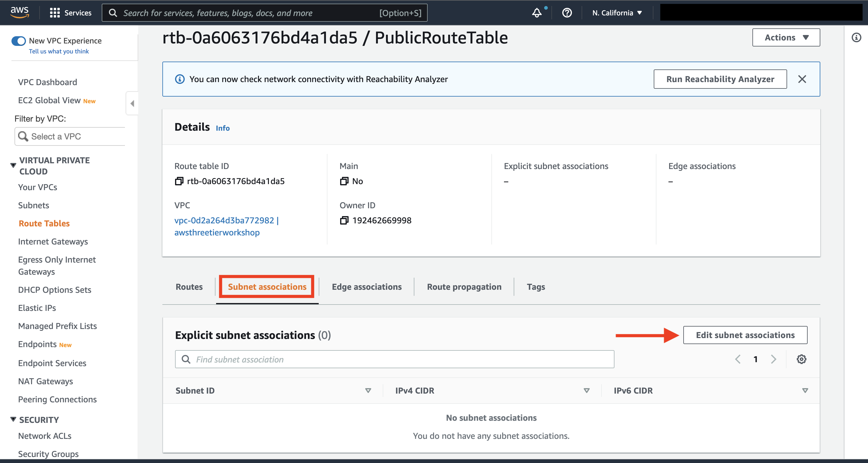The image size is (868, 463).
Task: Open the N. California region selector
Action: (x=617, y=13)
